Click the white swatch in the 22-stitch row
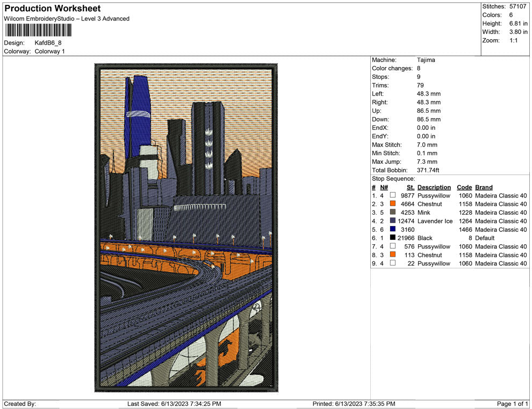Screen dimensions: 532x409 coord(393,263)
